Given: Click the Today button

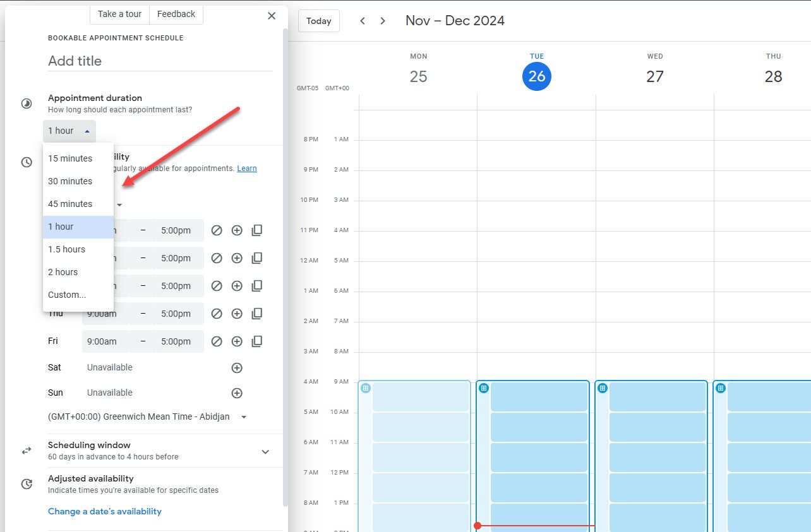Looking at the screenshot, I should [319, 21].
